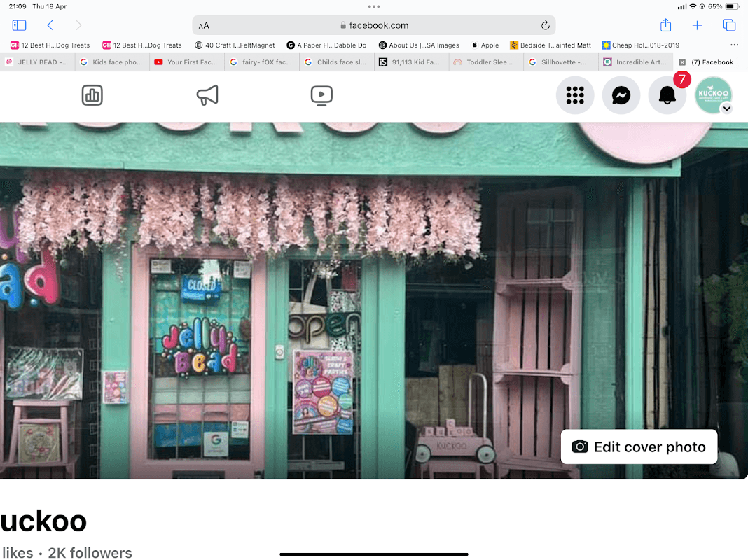Open the Facebook insights chart icon

[x=92, y=95]
